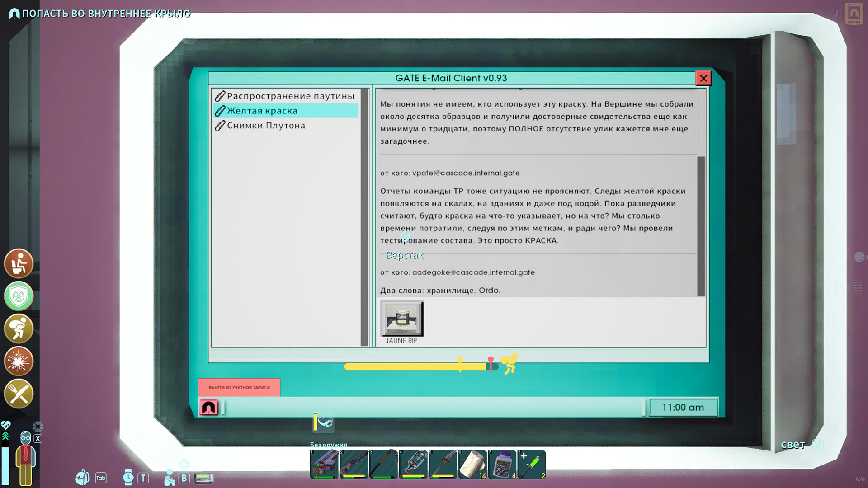
Task: Select hotbar slot 5 spear
Action: [x=443, y=464]
